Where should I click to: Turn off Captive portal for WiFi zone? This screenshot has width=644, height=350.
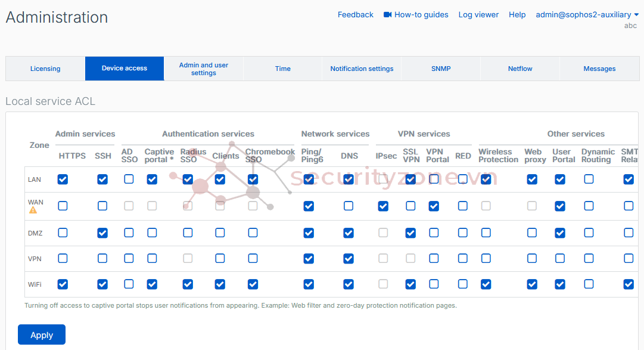pyautogui.click(x=152, y=284)
